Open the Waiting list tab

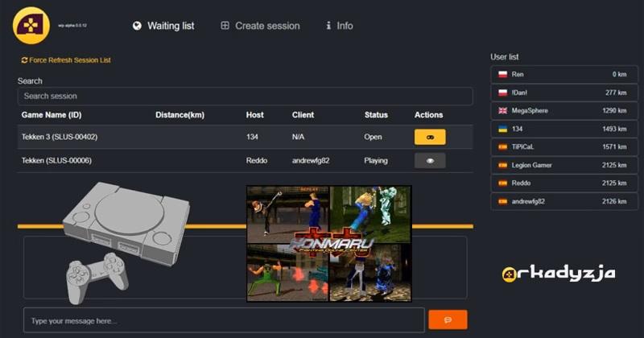pyautogui.click(x=163, y=26)
